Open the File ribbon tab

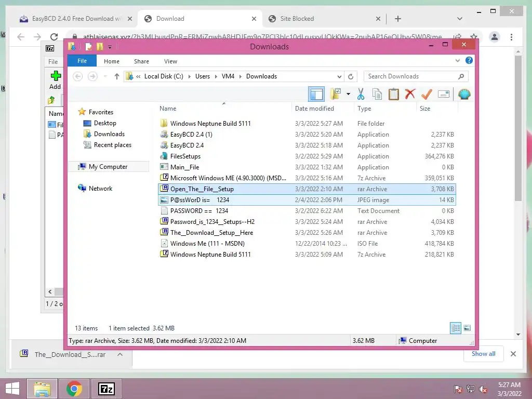pyautogui.click(x=82, y=61)
